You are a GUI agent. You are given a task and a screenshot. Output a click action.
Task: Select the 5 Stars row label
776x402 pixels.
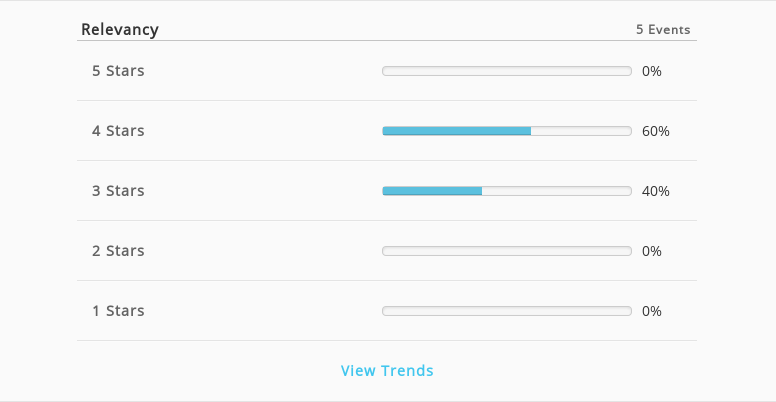118,71
